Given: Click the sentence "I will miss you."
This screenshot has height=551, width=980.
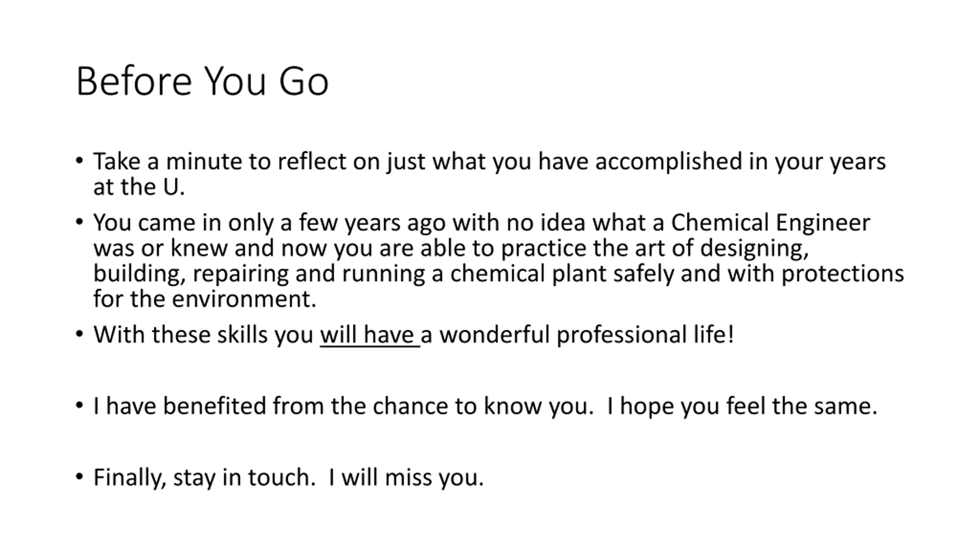Looking at the screenshot, I should click(x=407, y=478).
